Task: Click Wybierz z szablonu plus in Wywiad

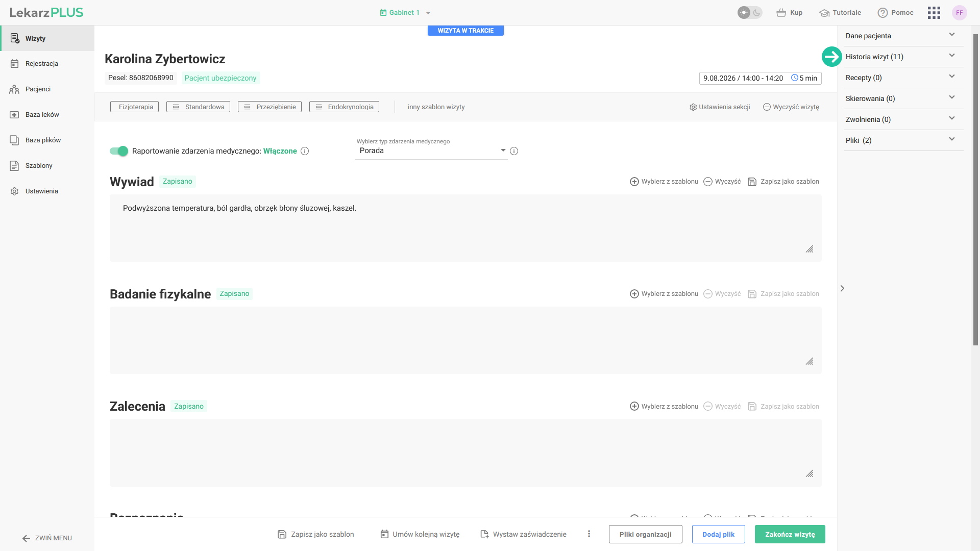Action: pyautogui.click(x=634, y=182)
